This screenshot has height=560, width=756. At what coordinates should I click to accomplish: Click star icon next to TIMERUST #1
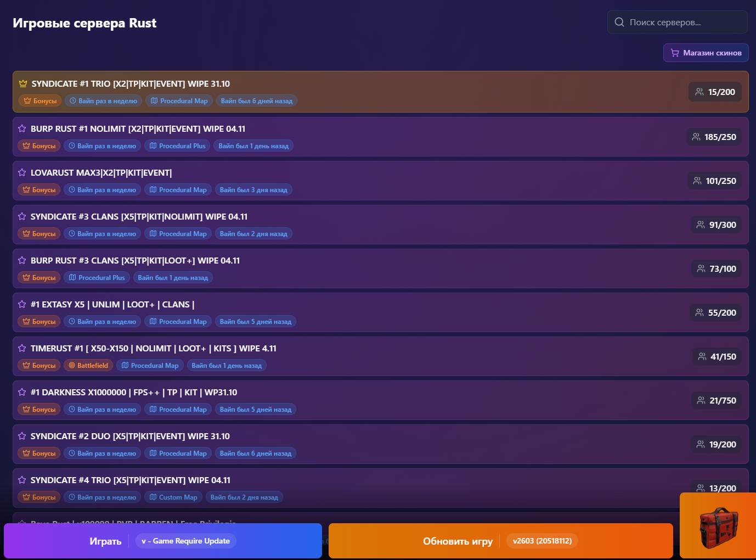pyautogui.click(x=22, y=348)
